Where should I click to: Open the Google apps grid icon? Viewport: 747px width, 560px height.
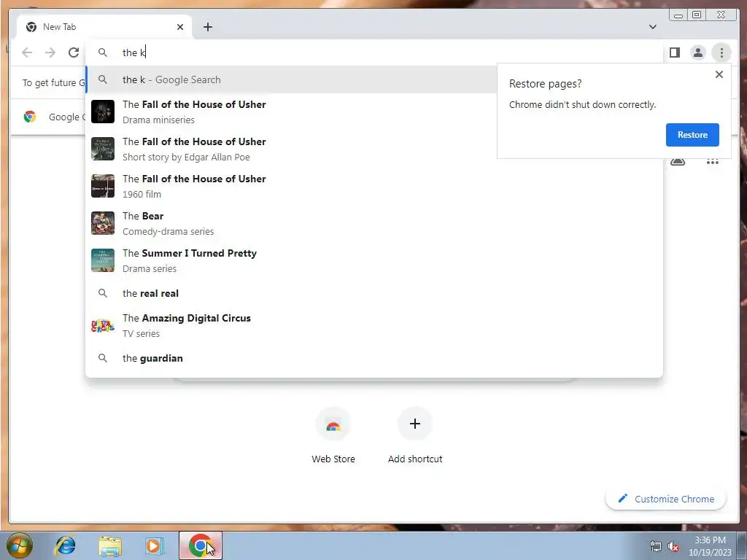pos(713,162)
